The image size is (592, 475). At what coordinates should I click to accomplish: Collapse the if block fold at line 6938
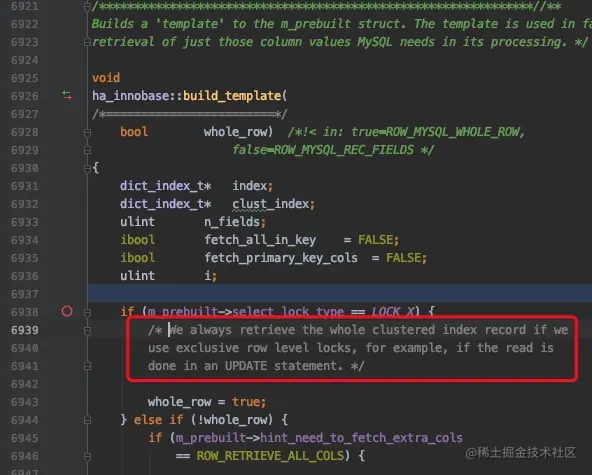click(x=87, y=312)
